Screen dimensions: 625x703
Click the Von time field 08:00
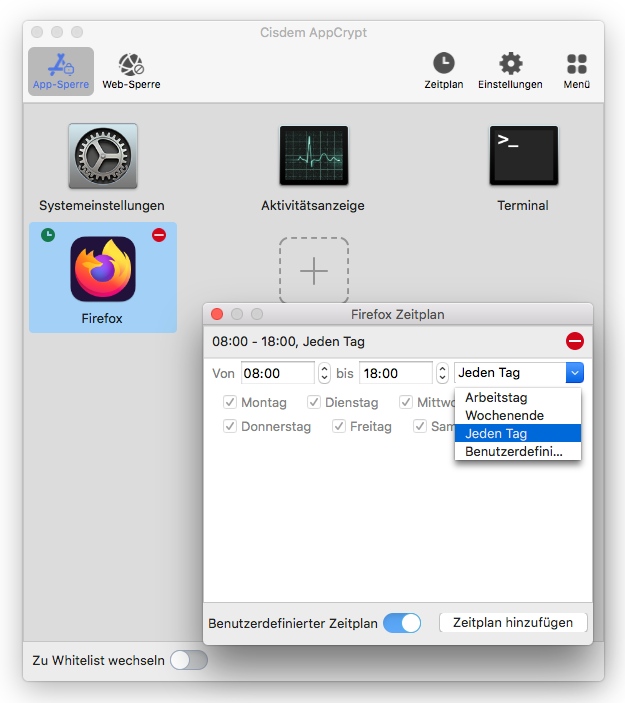[x=277, y=373]
